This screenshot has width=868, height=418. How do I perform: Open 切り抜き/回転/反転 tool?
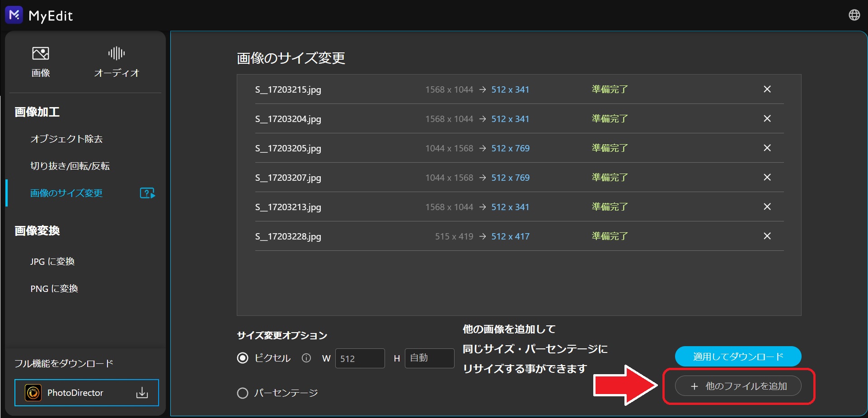click(x=70, y=166)
